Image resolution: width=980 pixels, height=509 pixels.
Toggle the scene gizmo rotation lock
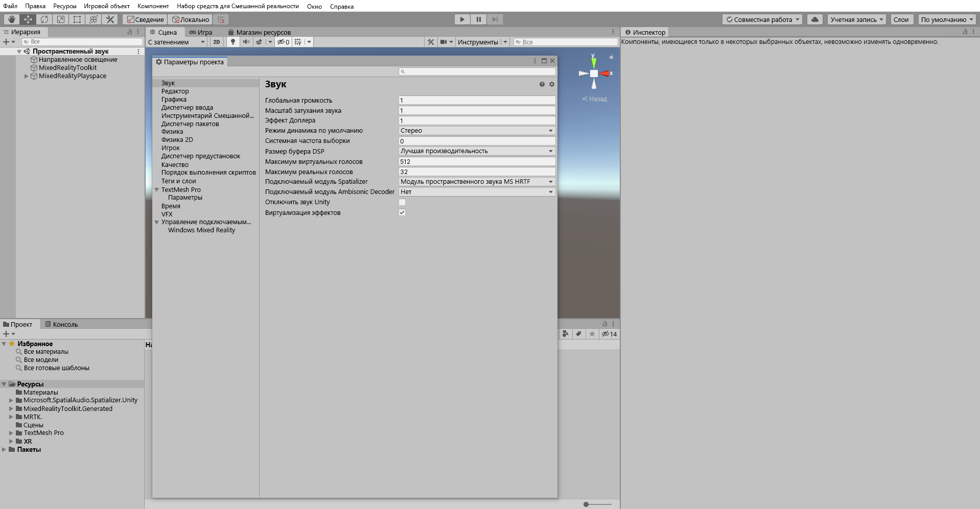click(x=611, y=56)
